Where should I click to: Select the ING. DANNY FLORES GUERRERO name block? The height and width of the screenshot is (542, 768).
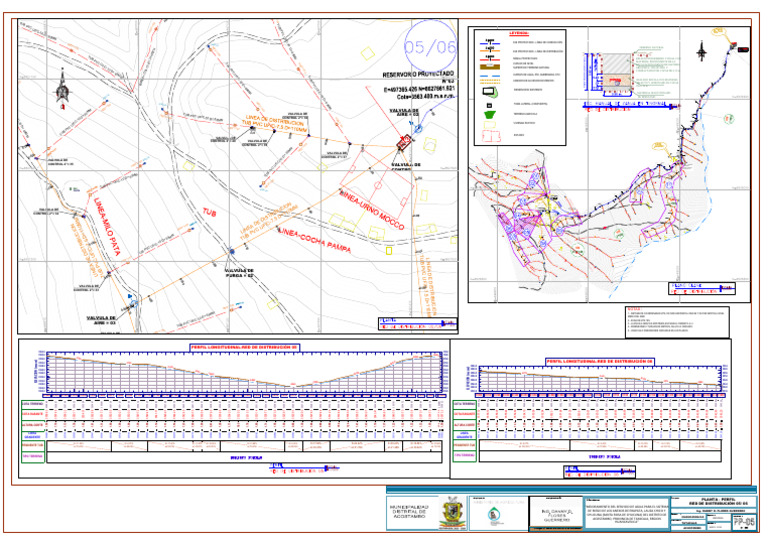coord(555,516)
